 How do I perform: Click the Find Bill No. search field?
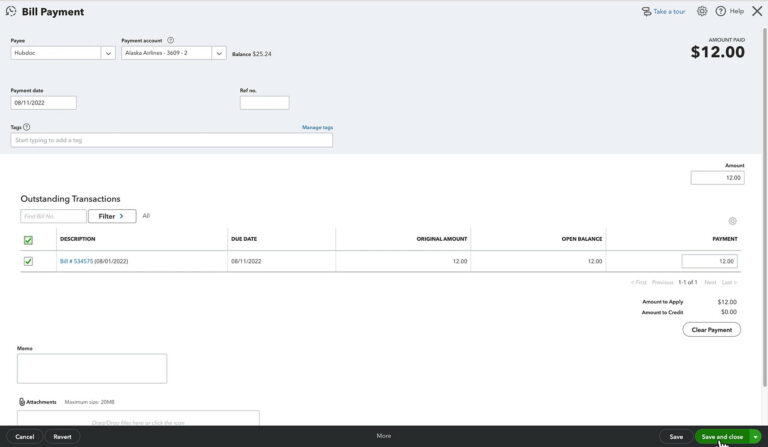tap(53, 216)
